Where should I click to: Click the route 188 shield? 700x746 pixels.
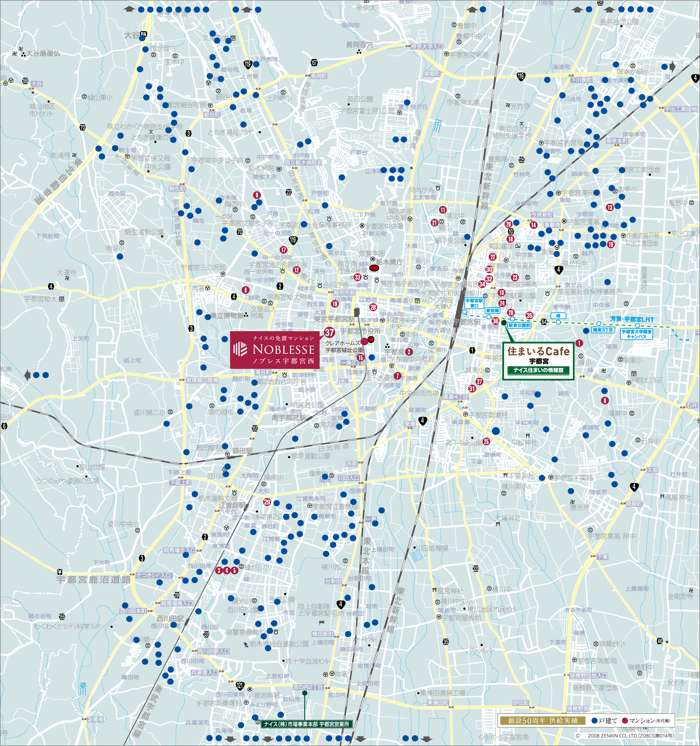point(25,81)
